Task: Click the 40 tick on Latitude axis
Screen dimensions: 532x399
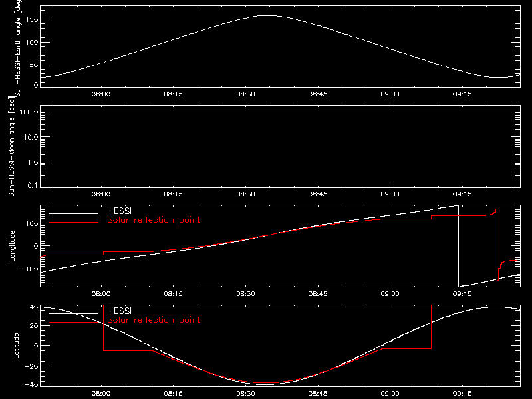Action: coord(34,307)
